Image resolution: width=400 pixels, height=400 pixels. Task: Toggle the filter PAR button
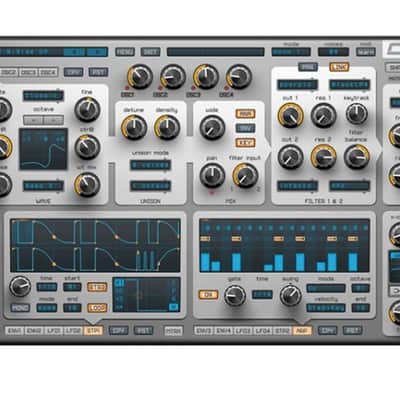tap(308, 67)
